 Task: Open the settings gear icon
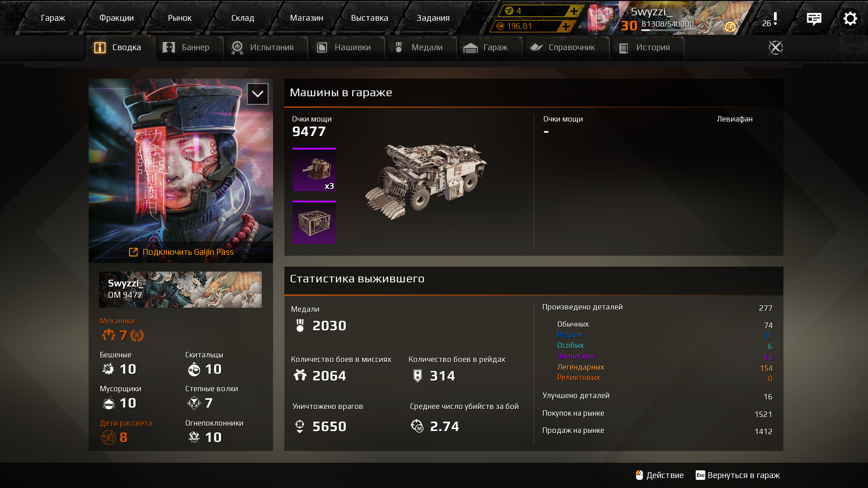850,19
